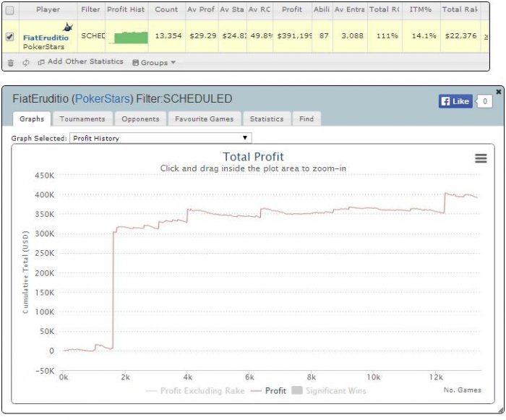Viewport: 506px width, 420px height.
Task: Sort by the Player column header
Action: [x=48, y=9]
